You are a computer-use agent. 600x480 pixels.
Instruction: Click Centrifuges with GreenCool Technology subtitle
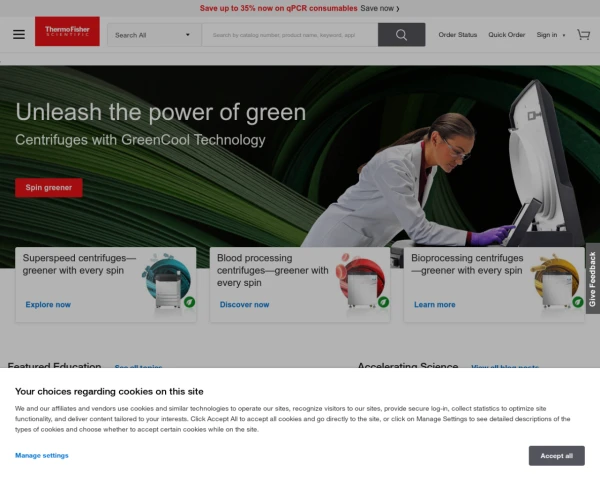[140, 140]
